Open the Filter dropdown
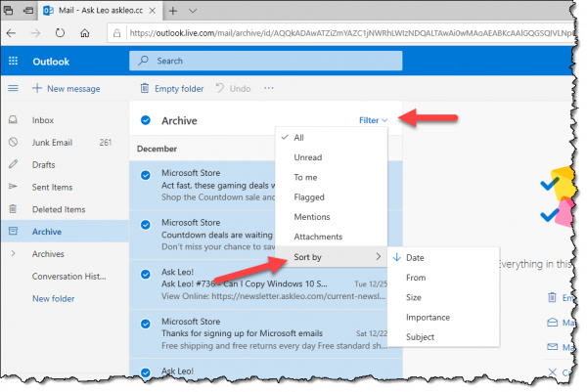This screenshot has width=587, height=392. [x=373, y=120]
